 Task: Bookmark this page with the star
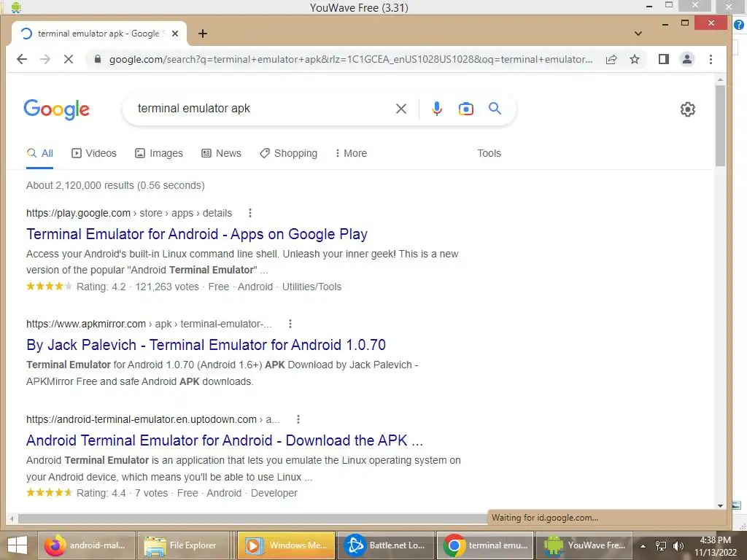point(635,59)
